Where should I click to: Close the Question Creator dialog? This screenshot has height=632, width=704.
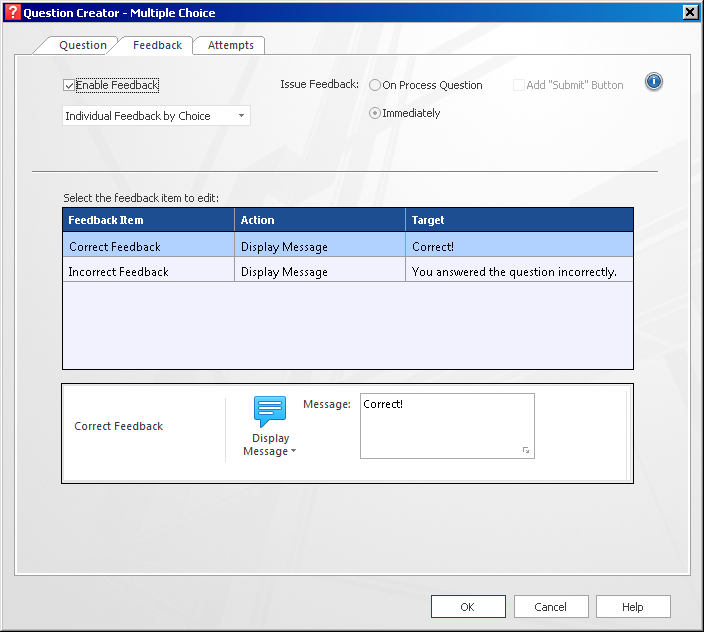[690, 12]
